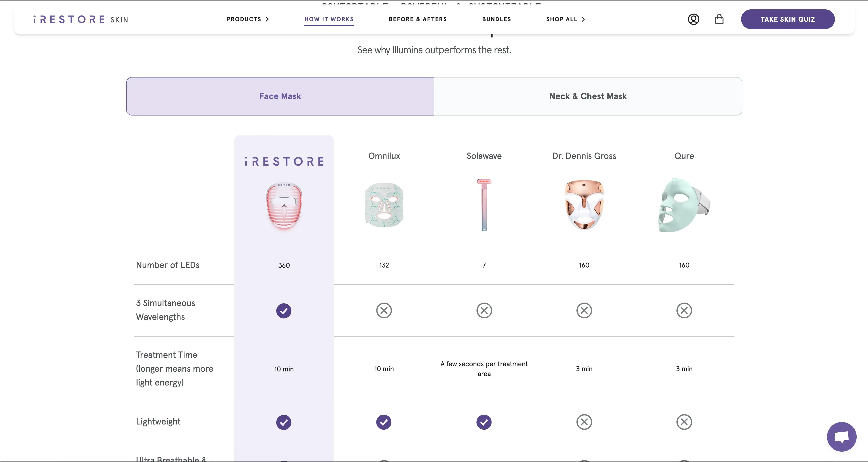Switch to the Neck & Chest Mask tab
868x462 pixels.
click(588, 96)
